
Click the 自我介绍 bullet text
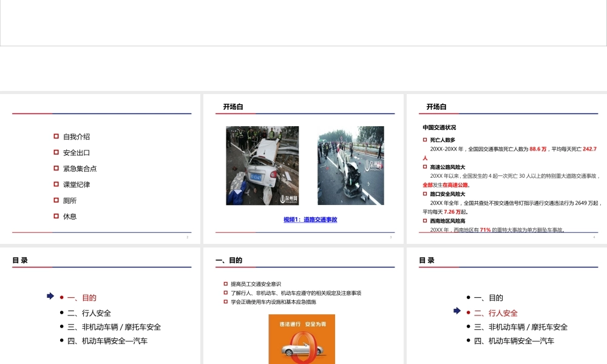coord(76,136)
